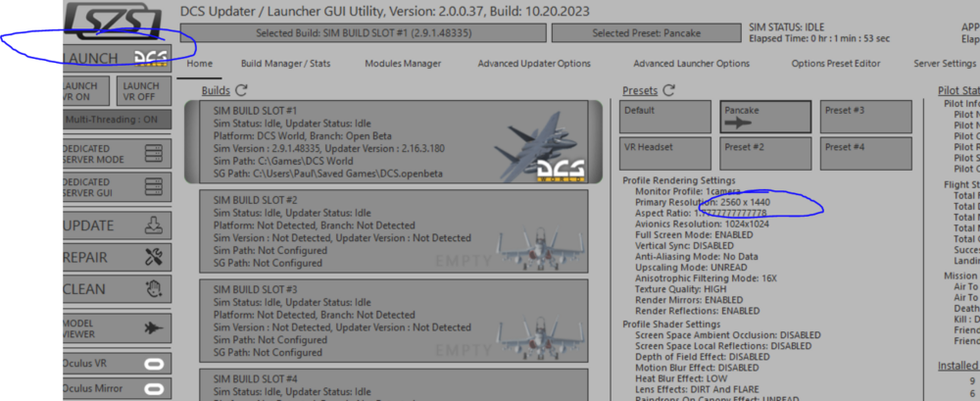Click Selected Build SIM BUILD SLOT #1 bar

tap(364, 33)
